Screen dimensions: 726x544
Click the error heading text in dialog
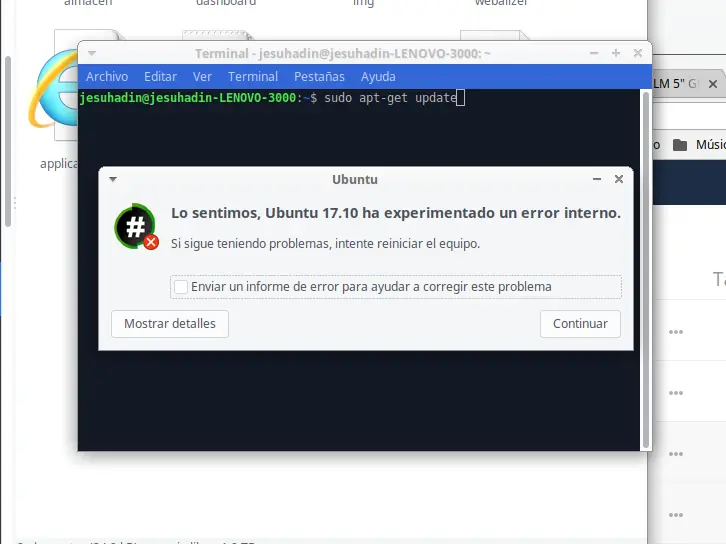[396, 213]
